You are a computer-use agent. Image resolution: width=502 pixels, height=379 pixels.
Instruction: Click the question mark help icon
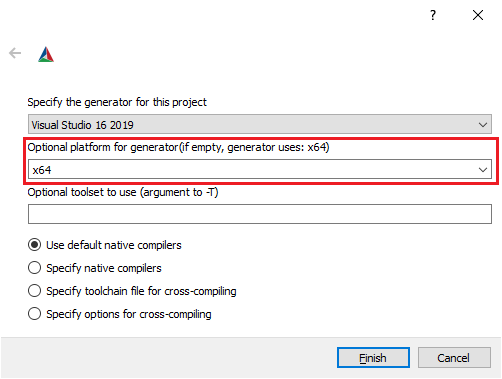pos(433,15)
